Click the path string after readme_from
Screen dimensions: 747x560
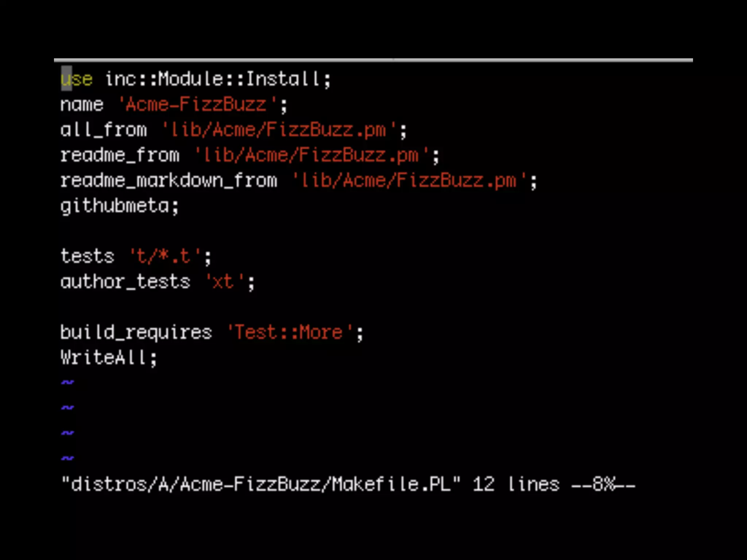point(311,156)
